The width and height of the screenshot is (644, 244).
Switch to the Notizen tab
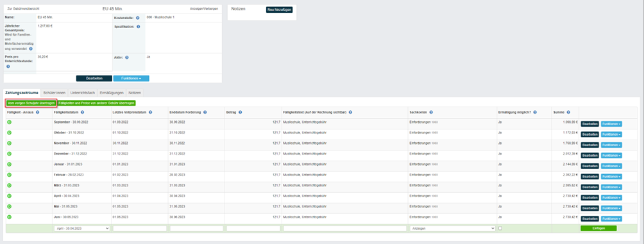135,93
